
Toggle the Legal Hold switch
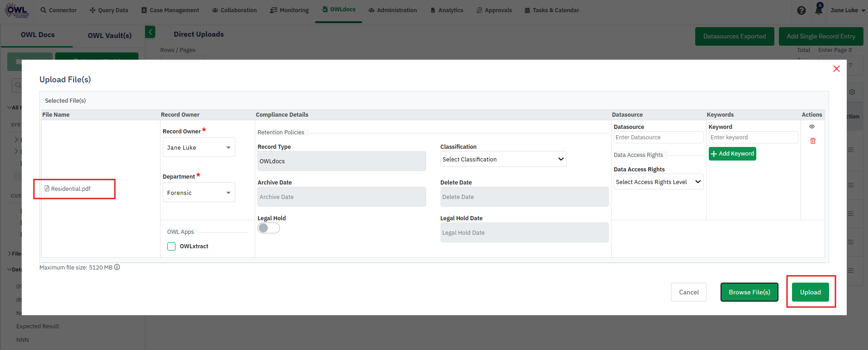[269, 228]
